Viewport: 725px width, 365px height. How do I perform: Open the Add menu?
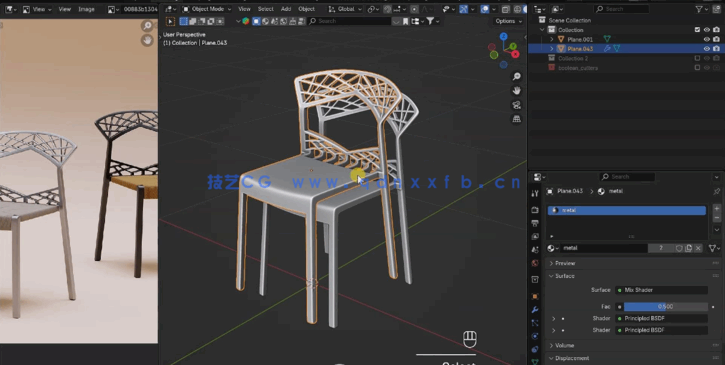(x=286, y=9)
